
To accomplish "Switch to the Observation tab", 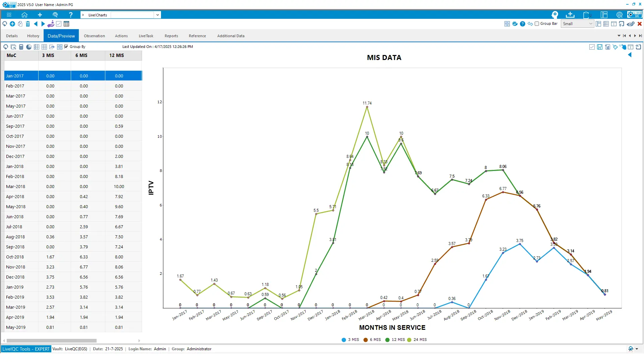I will (94, 36).
